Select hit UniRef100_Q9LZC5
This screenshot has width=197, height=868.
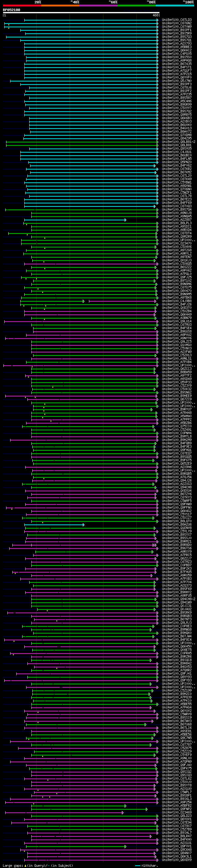pyautogui.click(x=176, y=342)
